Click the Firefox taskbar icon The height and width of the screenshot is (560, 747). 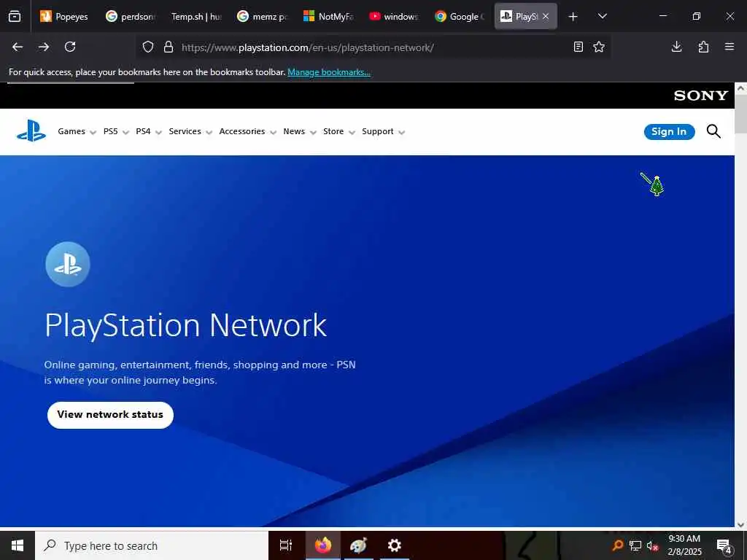[x=322, y=545]
